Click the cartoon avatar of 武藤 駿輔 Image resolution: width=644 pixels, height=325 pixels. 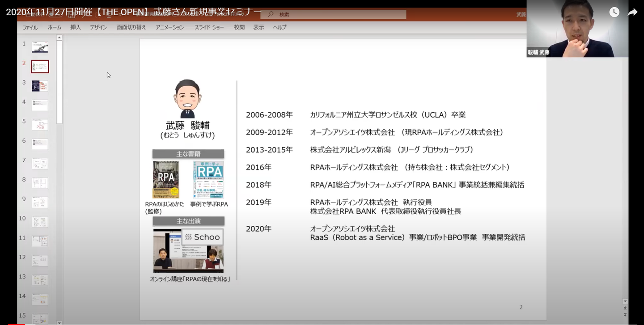(x=187, y=98)
